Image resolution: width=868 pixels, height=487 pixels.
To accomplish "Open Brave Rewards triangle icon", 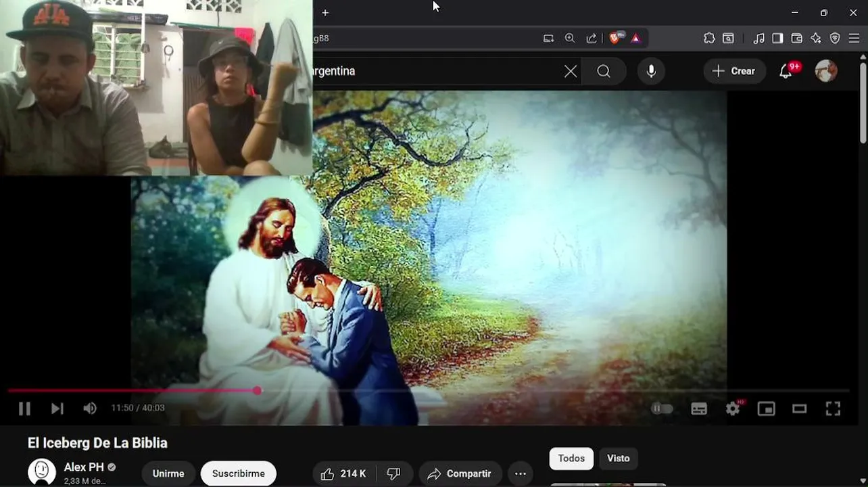I will click(635, 39).
